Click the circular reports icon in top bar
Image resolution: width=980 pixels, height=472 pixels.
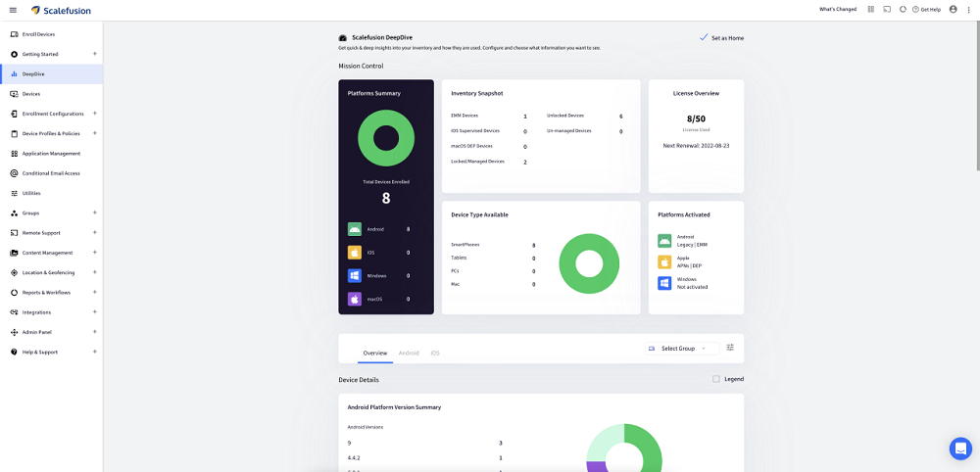pos(903,10)
